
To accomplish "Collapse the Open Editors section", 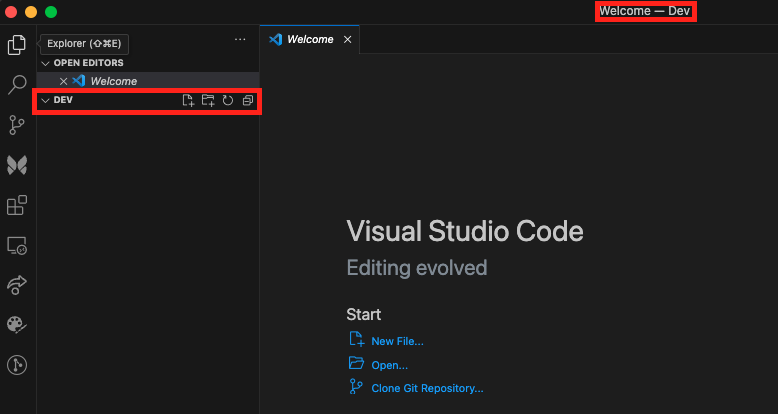I will coord(45,63).
